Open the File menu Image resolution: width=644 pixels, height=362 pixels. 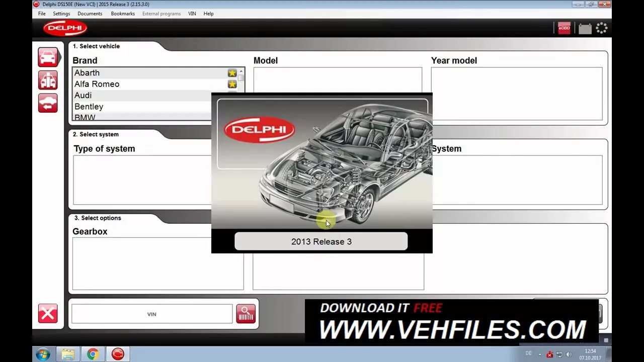click(42, 14)
